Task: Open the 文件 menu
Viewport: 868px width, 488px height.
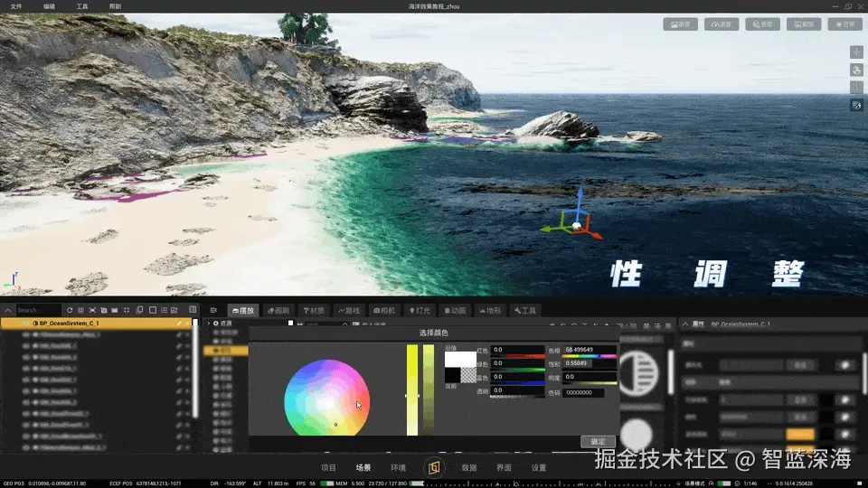Action: 16,6
